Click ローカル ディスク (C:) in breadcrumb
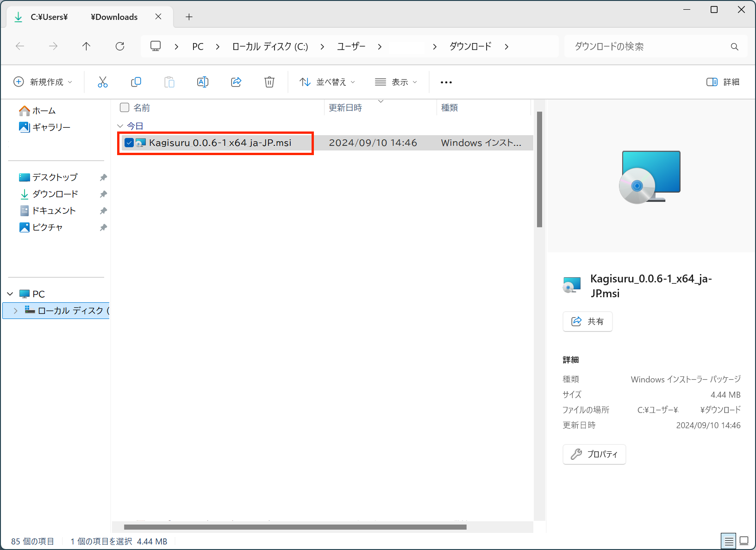The height and width of the screenshot is (550, 756). pos(270,46)
